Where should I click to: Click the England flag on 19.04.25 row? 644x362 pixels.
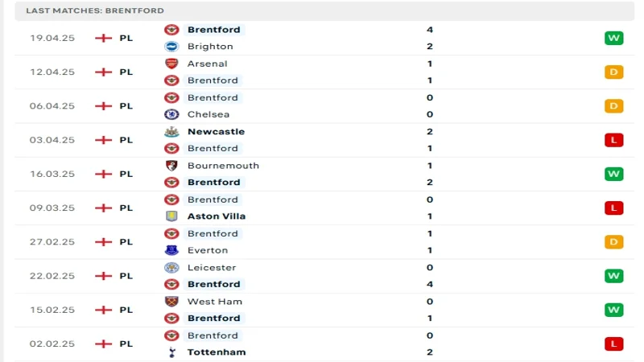[x=103, y=38]
